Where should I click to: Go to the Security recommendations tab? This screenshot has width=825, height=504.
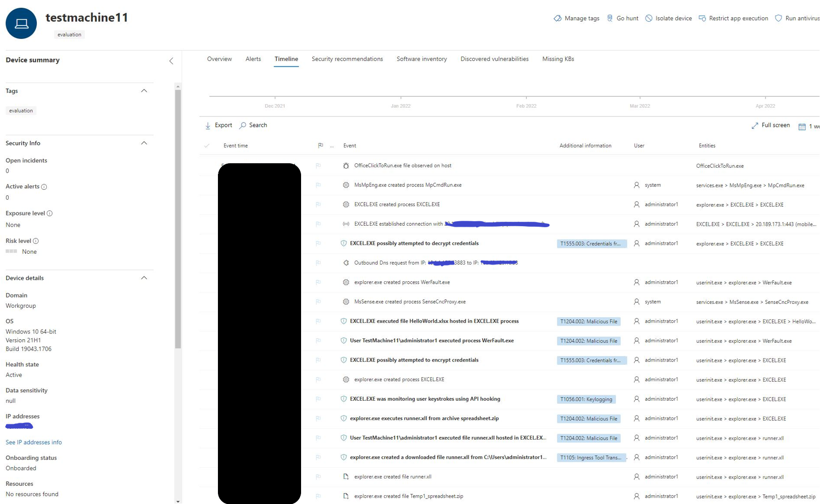(347, 59)
